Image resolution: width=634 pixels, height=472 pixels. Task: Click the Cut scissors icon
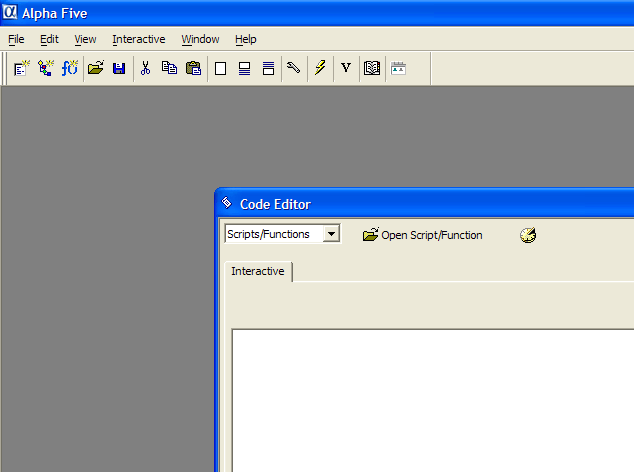tap(146, 68)
